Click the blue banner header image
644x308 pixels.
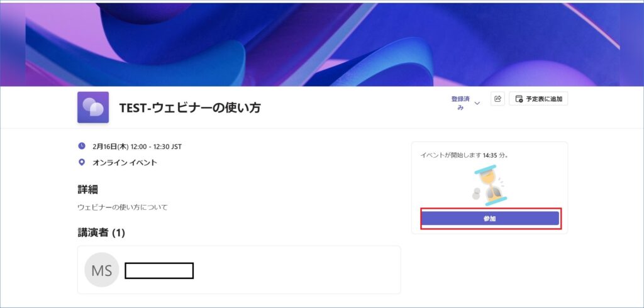[322, 44]
